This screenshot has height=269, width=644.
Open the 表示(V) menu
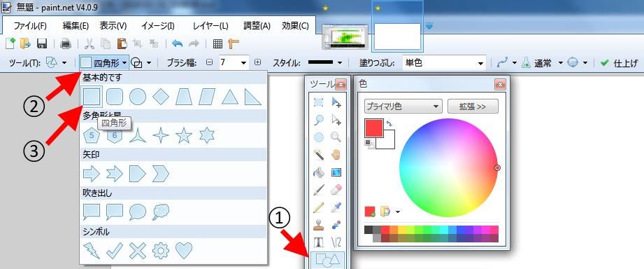[x=113, y=25]
